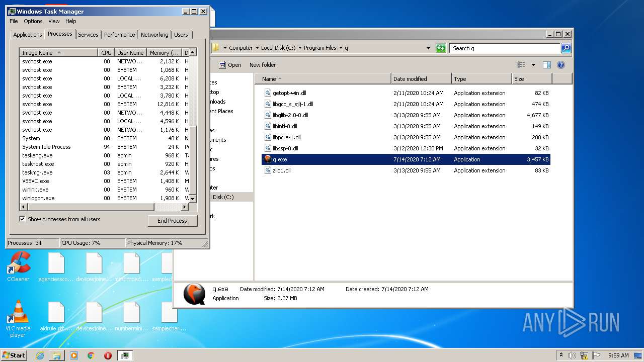This screenshot has width=644, height=362.
Task: Open Task Manager File menu
Action: click(x=14, y=21)
